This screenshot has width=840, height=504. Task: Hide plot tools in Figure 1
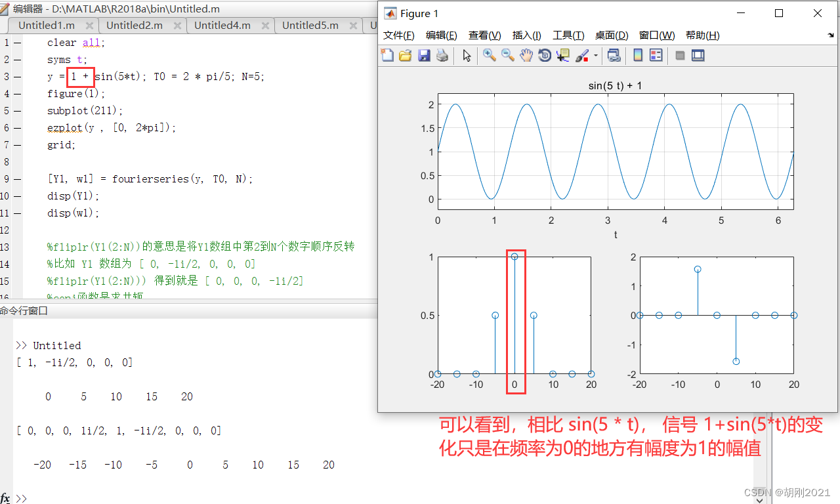click(x=680, y=56)
